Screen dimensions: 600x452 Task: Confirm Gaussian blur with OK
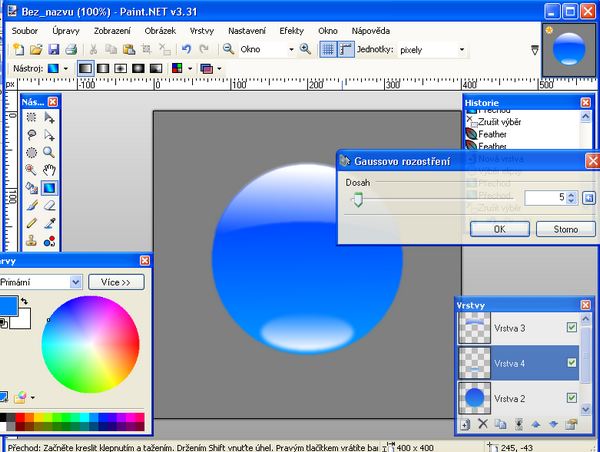(x=498, y=228)
